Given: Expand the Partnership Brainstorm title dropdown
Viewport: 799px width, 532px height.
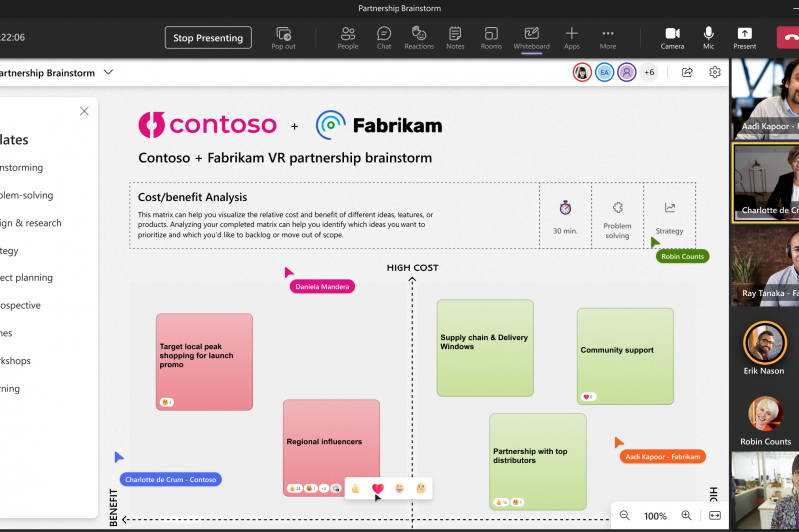Looking at the screenshot, I should 108,72.
